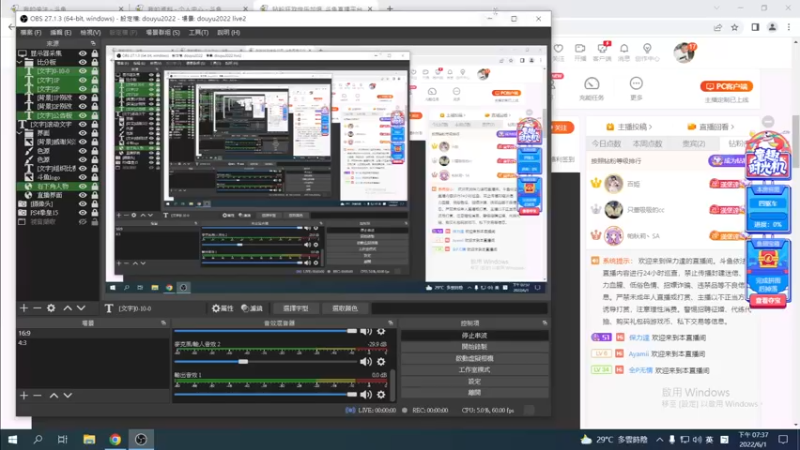Open Chrome from the Windows taskbar
The height and width of the screenshot is (450, 800).
coord(115,439)
